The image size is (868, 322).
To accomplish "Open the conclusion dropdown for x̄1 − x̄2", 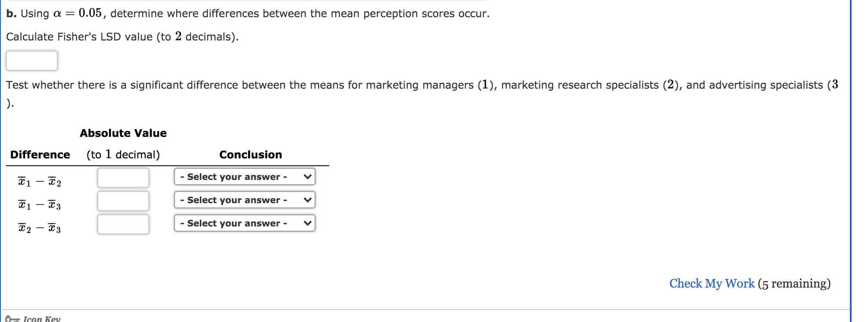I will 244,177.
